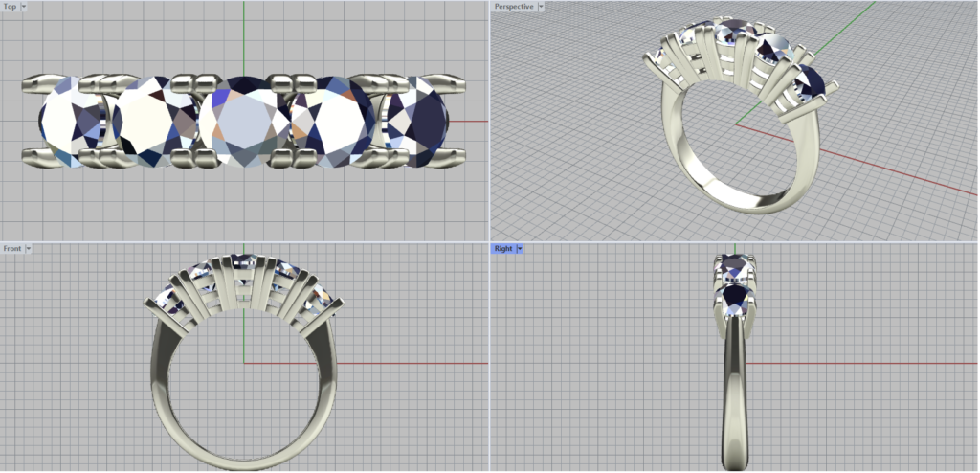
Task: Click the Perspective viewport title label
Action: pyautogui.click(x=514, y=7)
